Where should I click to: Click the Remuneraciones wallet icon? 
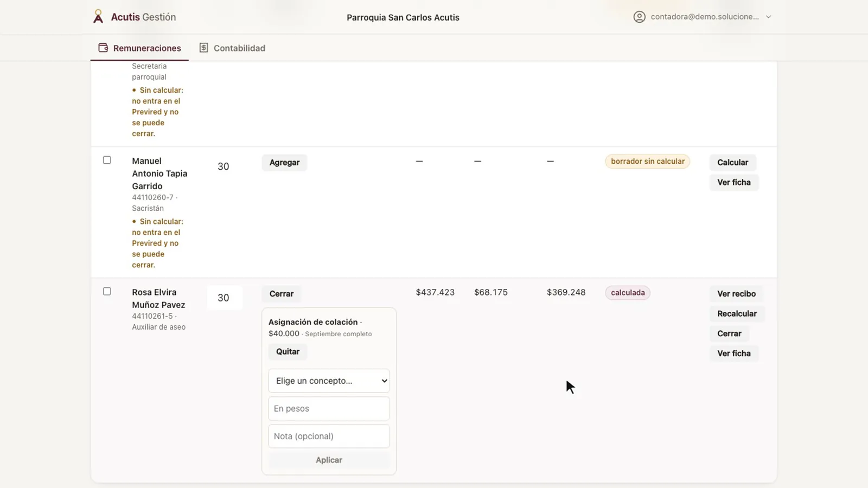click(103, 48)
